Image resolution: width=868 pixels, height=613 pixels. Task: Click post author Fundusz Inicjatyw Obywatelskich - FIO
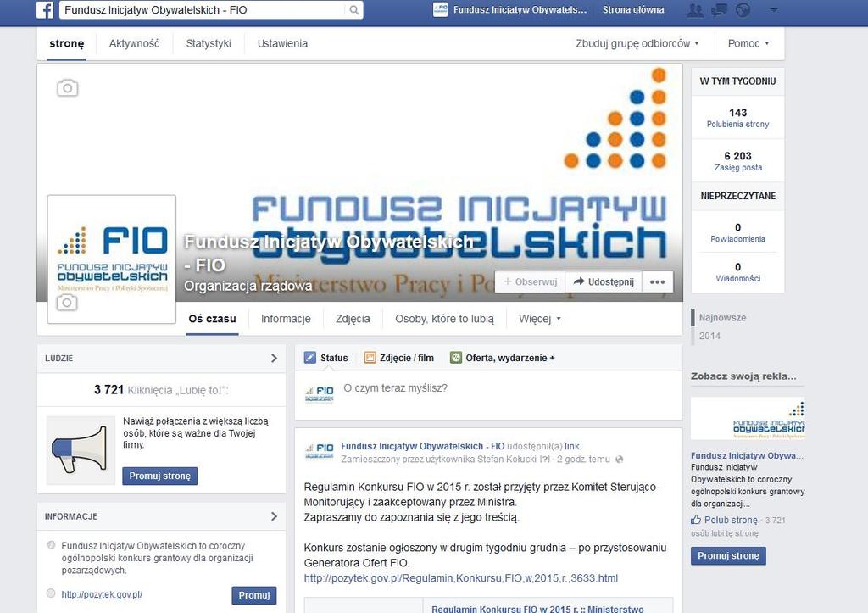(x=422, y=446)
